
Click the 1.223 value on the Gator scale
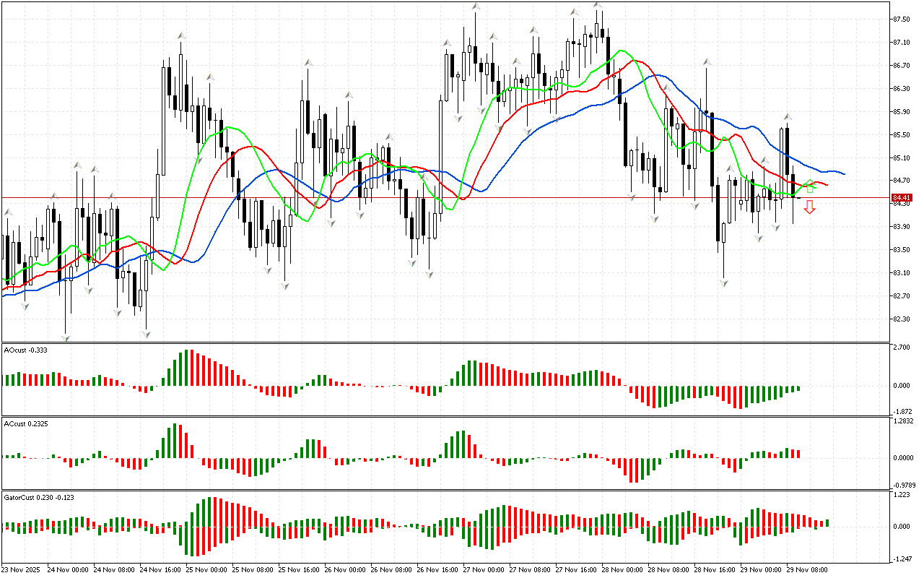click(x=900, y=495)
